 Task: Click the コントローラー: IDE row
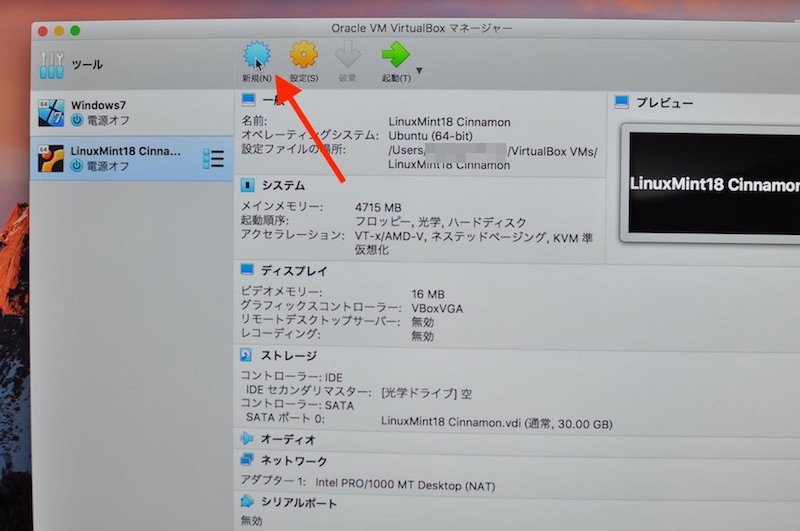[x=291, y=377]
